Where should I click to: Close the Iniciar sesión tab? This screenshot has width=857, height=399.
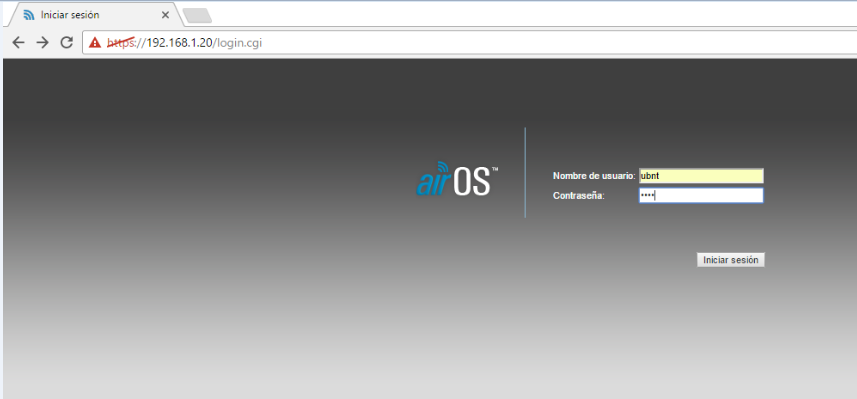pos(165,15)
